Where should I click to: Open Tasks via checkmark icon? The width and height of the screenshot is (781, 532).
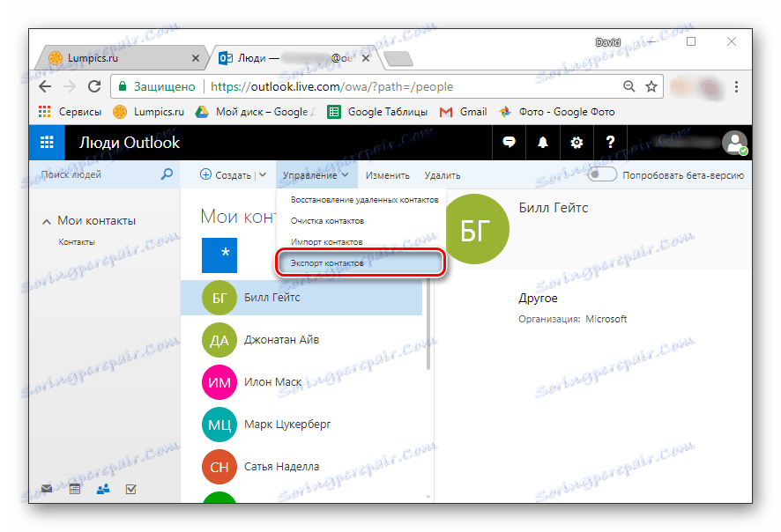tap(131, 489)
